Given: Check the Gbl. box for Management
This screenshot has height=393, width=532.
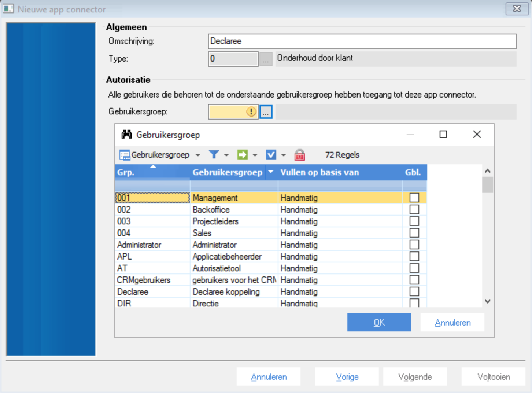Looking at the screenshot, I should point(414,198).
